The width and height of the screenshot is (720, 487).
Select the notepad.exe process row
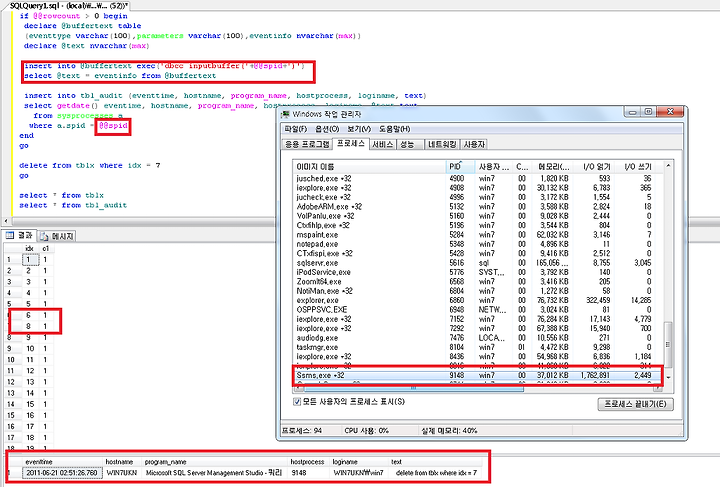click(x=478, y=244)
